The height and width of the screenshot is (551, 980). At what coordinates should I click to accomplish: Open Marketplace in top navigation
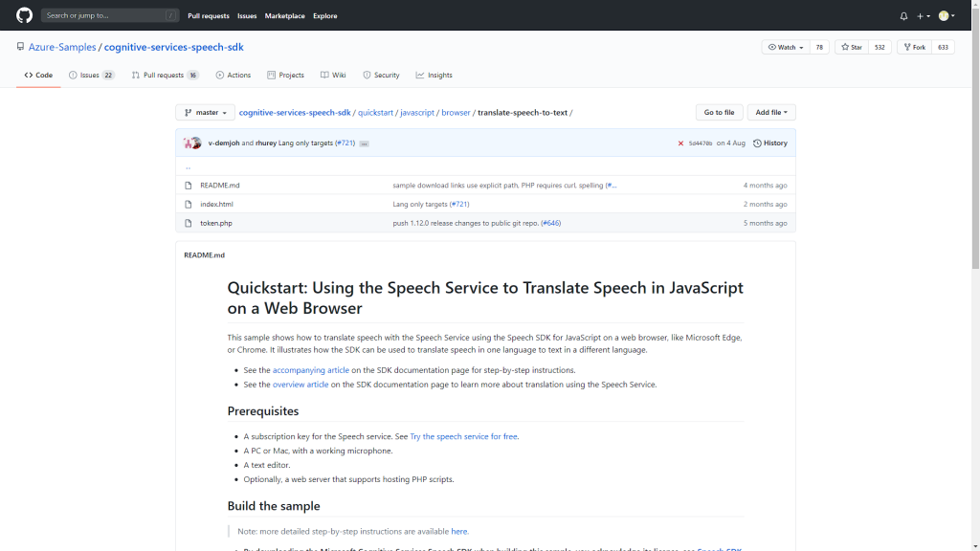(x=284, y=16)
